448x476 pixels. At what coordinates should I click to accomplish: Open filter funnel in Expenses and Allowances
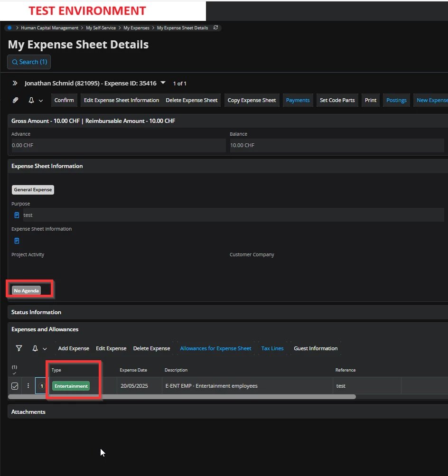[x=19, y=348]
